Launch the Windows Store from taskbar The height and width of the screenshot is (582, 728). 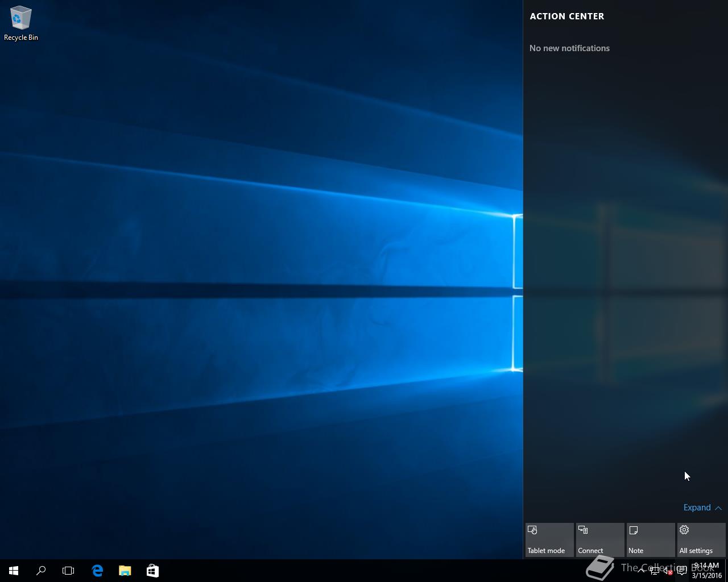[152, 571]
